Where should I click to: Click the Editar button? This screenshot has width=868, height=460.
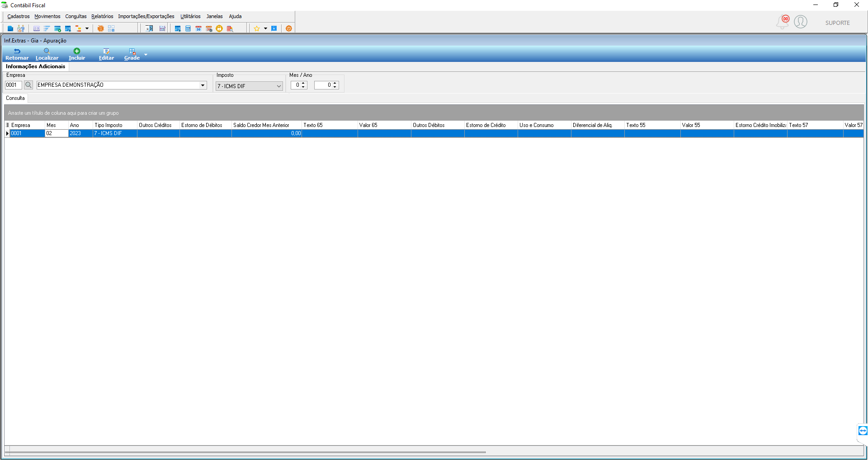click(x=106, y=54)
